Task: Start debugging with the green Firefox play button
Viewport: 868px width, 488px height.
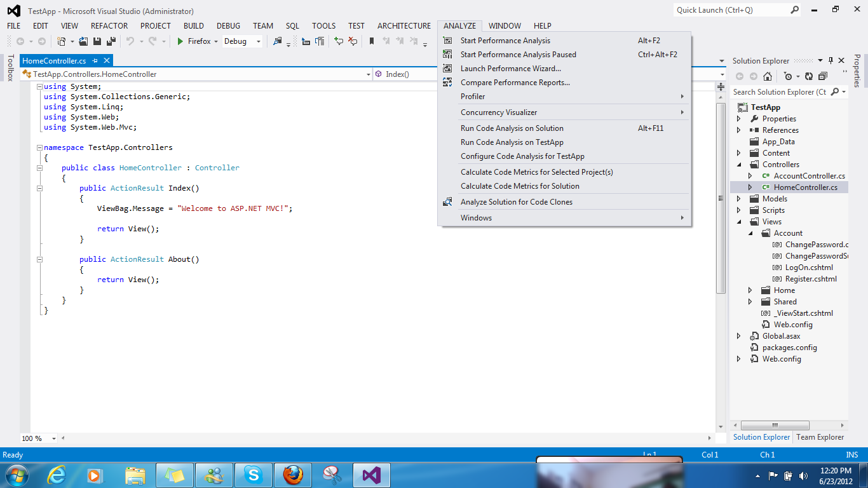Action: click(181, 41)
